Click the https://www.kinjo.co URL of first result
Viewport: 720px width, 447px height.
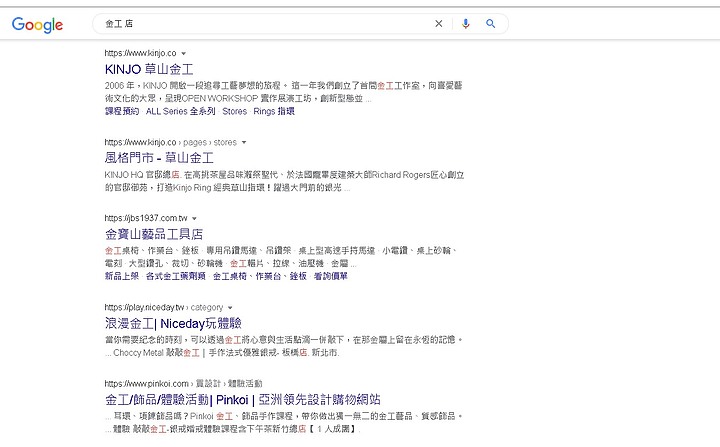tap(141, 53)
